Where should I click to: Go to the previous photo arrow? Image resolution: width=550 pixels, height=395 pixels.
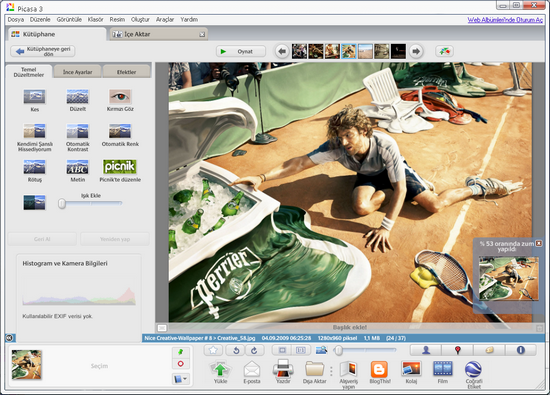[282, 51]
